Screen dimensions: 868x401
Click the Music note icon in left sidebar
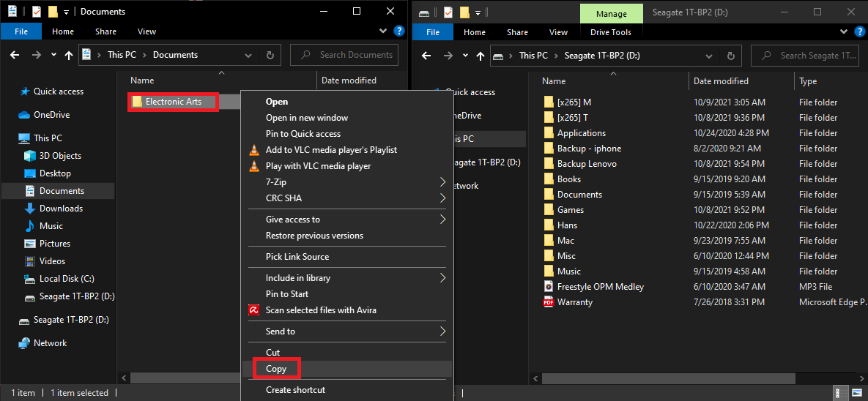pyautogui.click(x=30, y=226)
